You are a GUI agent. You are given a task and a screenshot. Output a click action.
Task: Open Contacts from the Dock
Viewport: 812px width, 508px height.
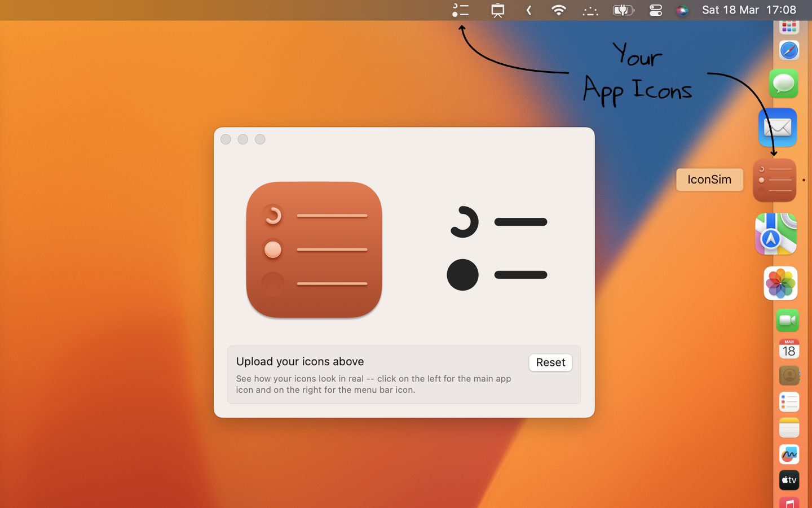pyautogui.click(x=789, y=375)
